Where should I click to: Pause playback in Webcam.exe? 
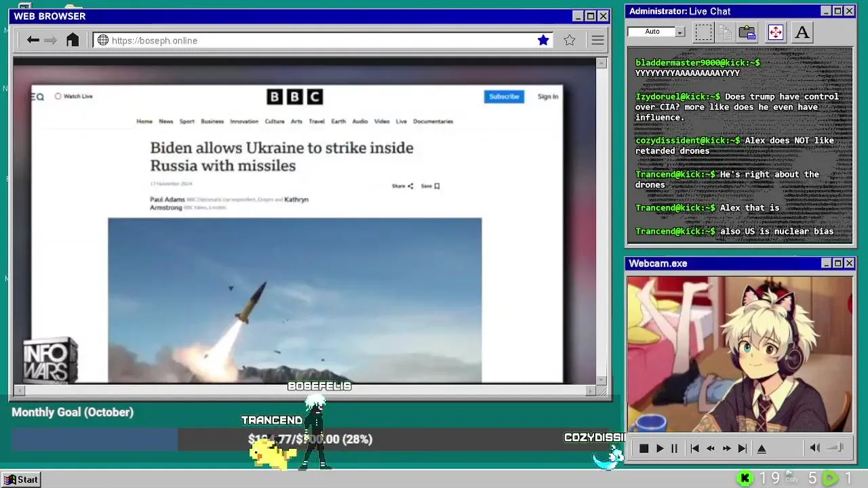[x=674, y=449]
